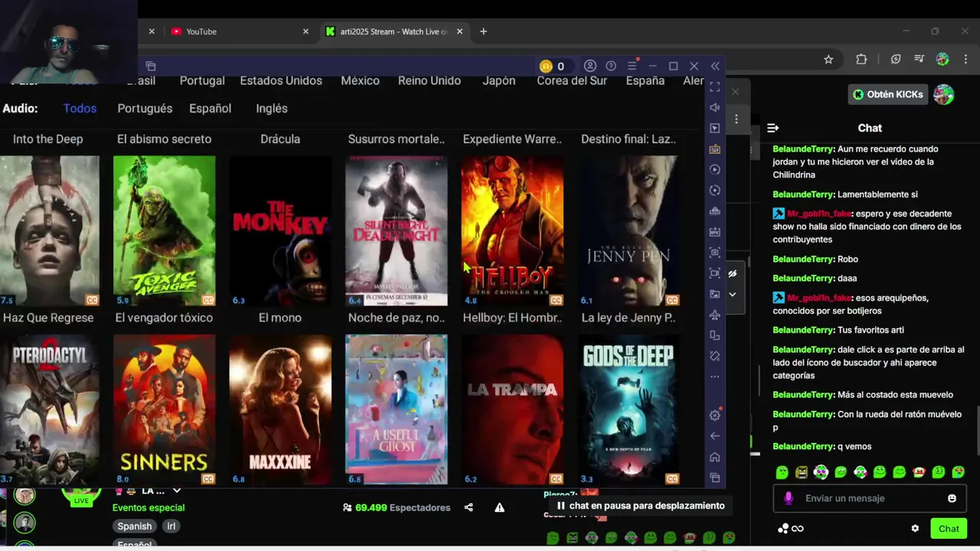This screenshot has width=980, height=551.
Task: Click the multi-instance icon in emulator title bar
Action: click(x=150, y=67)
